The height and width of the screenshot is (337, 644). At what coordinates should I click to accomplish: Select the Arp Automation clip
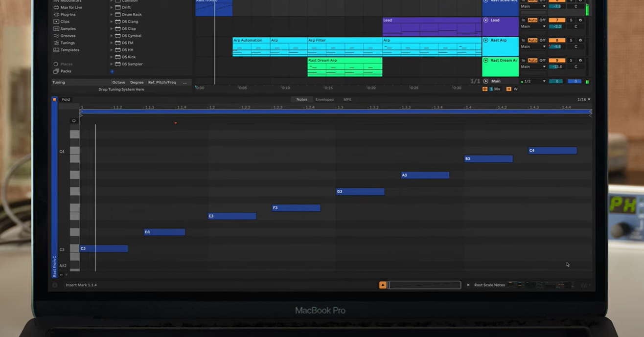click(x=252, y=47)
